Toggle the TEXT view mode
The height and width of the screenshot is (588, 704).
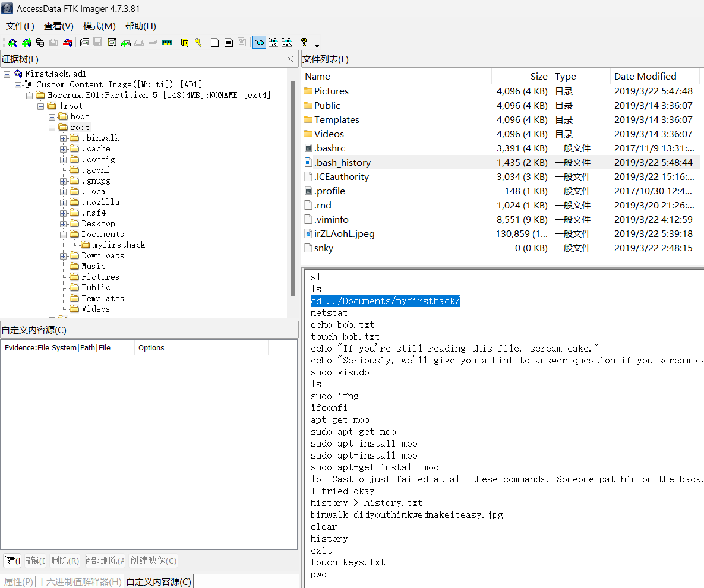pos(273,43)
